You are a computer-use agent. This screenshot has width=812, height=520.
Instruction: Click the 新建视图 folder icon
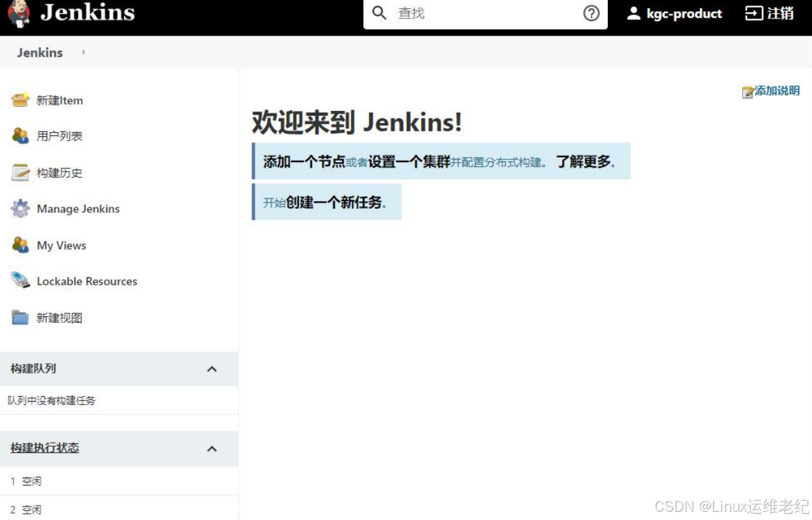pos(20,317)
